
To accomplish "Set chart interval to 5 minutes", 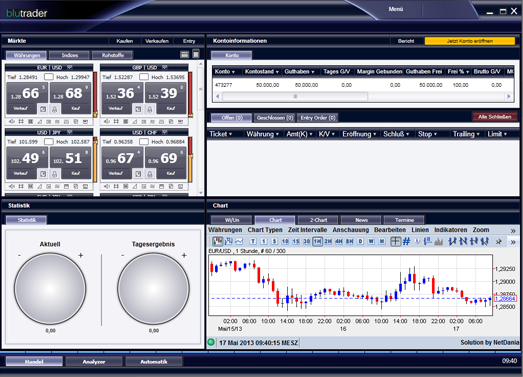I will tap(274, 241).
